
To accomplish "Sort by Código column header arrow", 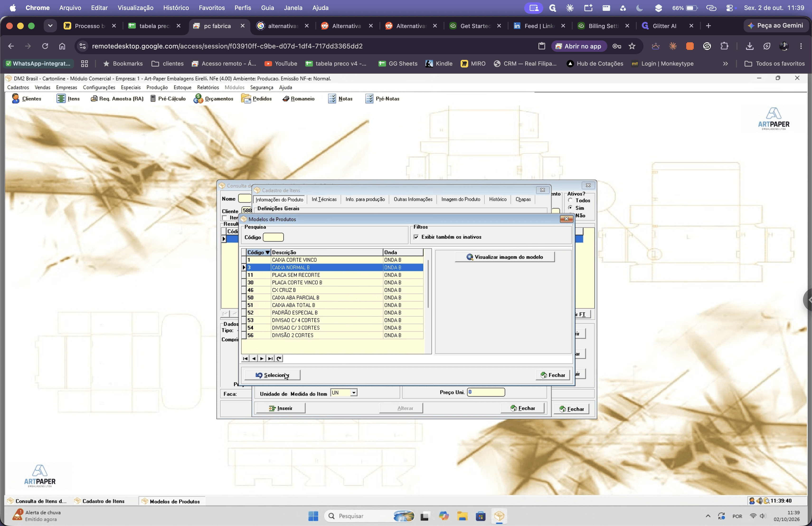I will pyautogui.click(x=268, y=252).
